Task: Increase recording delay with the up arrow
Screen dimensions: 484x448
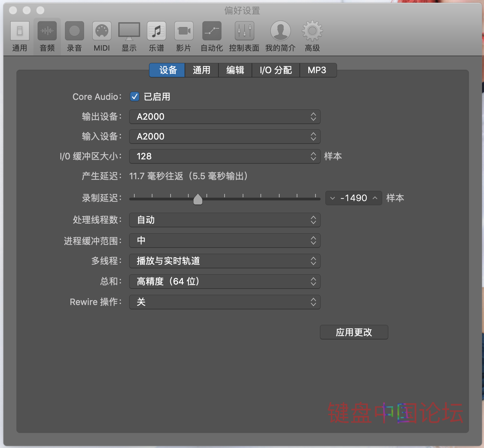Action: (375, 198)
